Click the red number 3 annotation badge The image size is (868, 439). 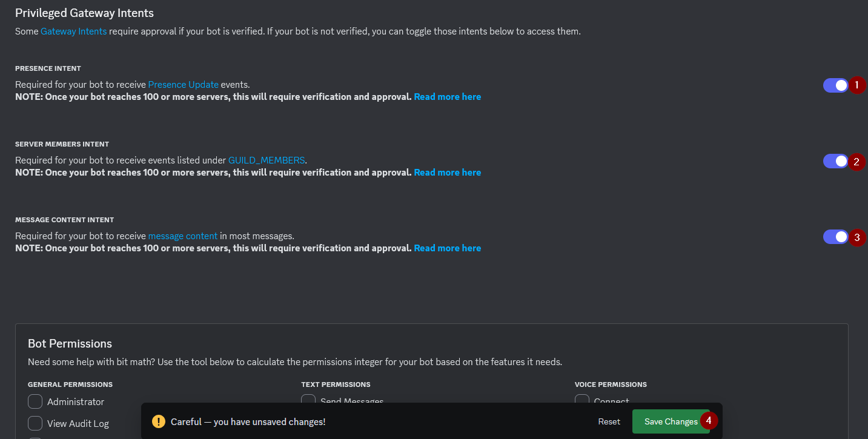[x=856, y=237]
